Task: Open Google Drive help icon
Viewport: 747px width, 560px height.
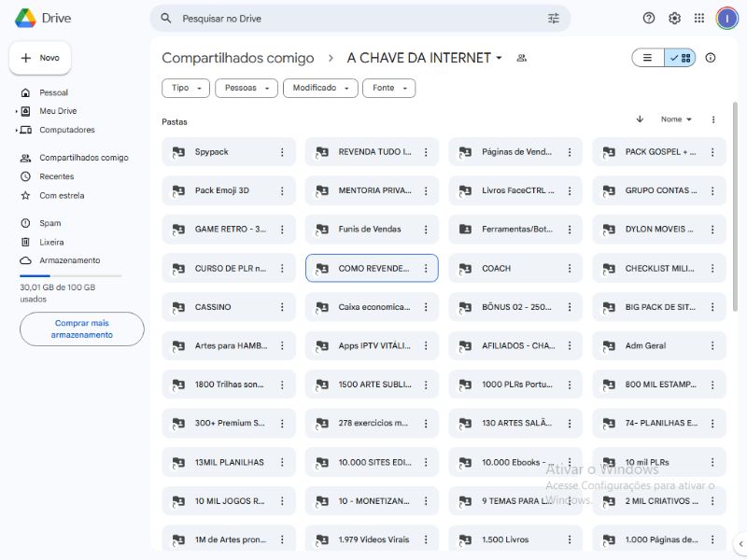Action: (649, 18)
